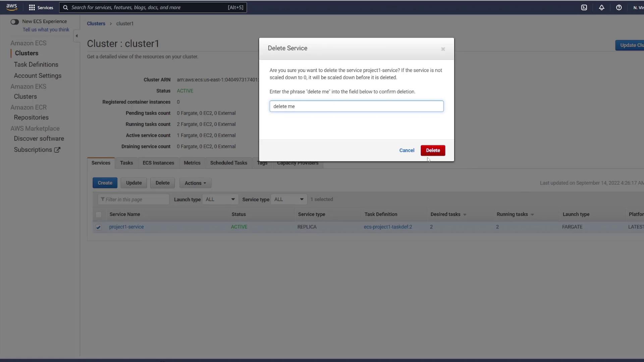Click the '1 selected' indicator text
This screenshot has height=362, width=644.
[321, 199]
